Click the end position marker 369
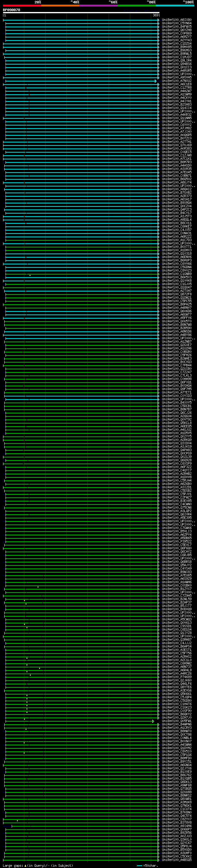The width and height of the screenshot is (197, 868). 155,15
